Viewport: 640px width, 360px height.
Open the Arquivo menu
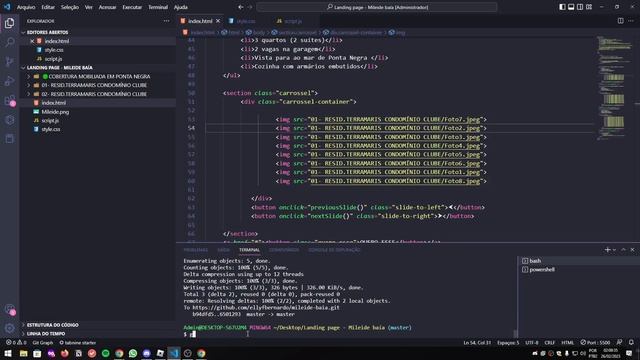[x=26, y=7]
